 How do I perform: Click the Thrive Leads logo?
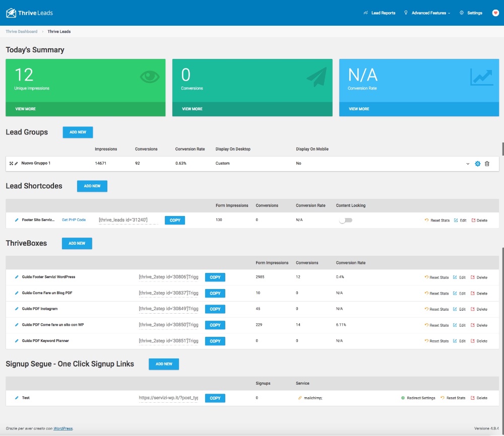29,13
